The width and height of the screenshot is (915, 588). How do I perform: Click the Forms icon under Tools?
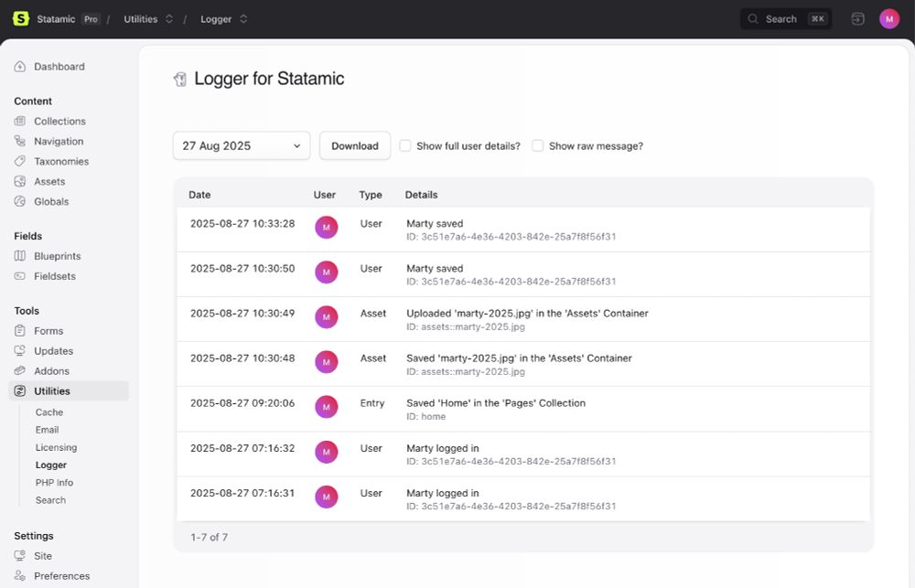point(20,330)
